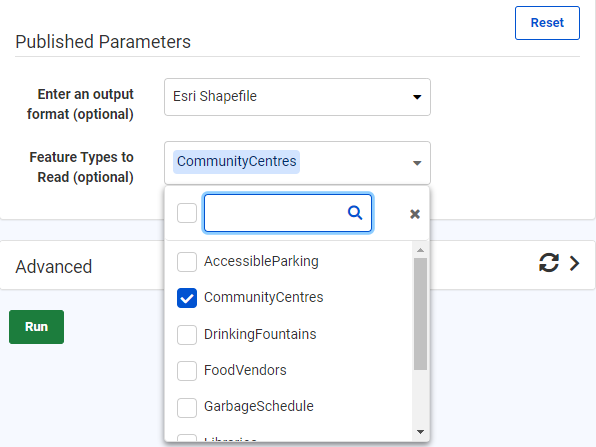Image resolution: width=596 pixels, height=447 pixels.
Task: Click the CommunityCentres list label
Action: click(x=263, y=298)
